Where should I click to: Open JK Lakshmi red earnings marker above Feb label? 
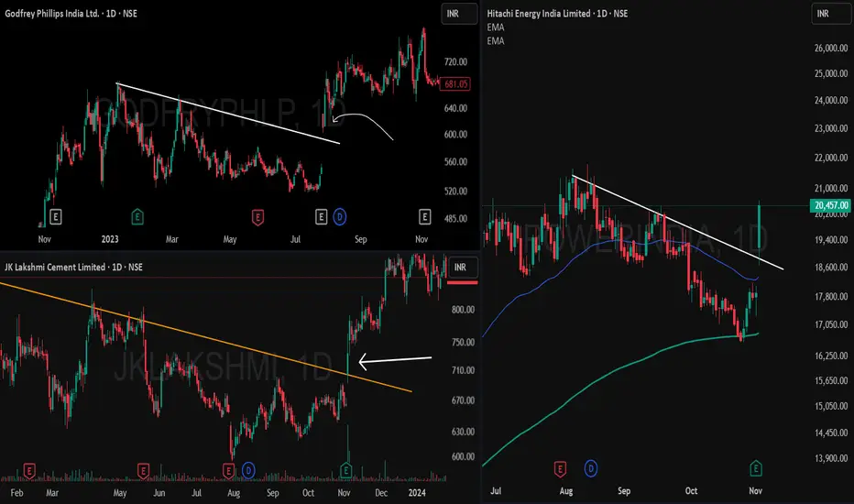pos(29,470)
